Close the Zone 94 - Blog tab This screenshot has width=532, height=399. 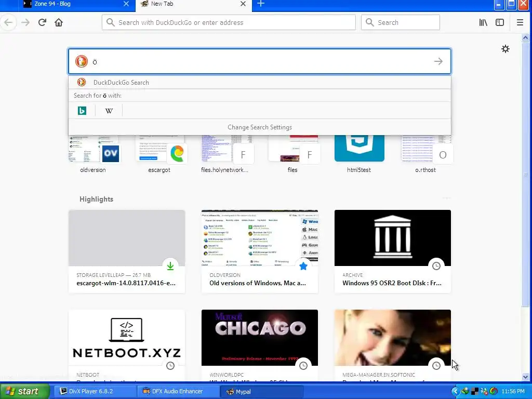coord(126,4)
